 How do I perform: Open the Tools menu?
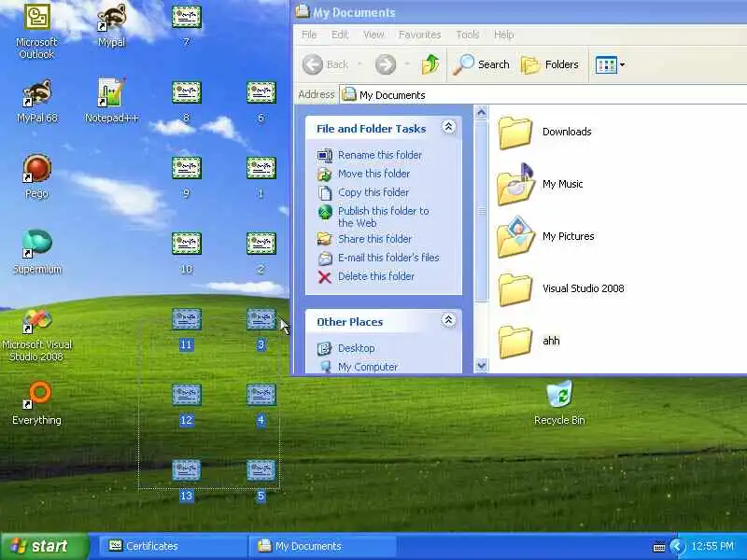coord(468,35)
